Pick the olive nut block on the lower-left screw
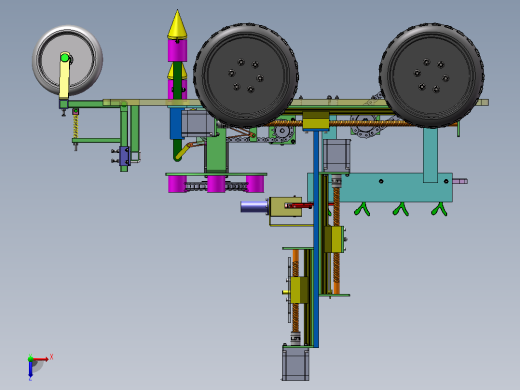 tap(299, 290)
